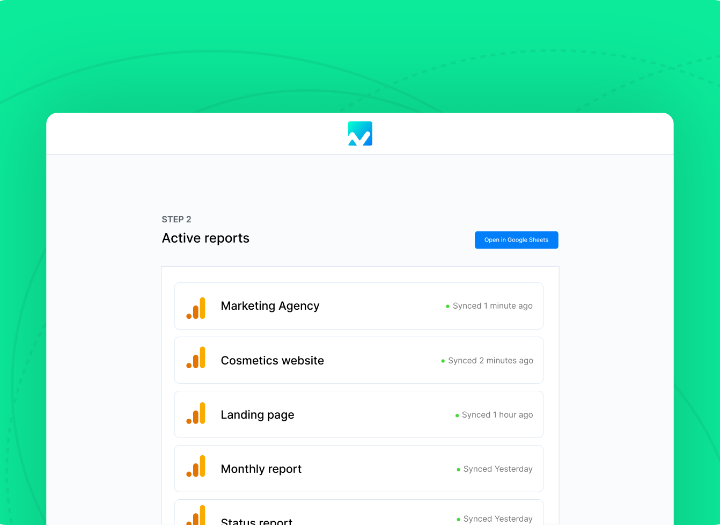This screenshot has height=525, width=720.
Task: Click Google Analytics icon for Landing page
Action: [x=196, y=412]
